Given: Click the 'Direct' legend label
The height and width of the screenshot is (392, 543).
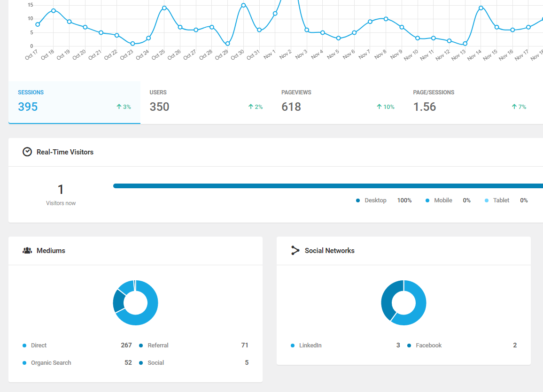Looking at the screenshot, I should [x=39, y=346].
